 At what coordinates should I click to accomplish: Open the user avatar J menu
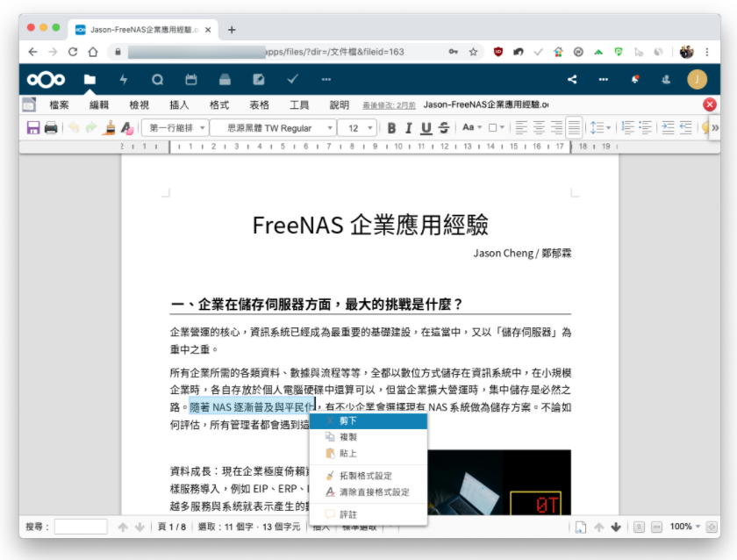click(697, 80)
